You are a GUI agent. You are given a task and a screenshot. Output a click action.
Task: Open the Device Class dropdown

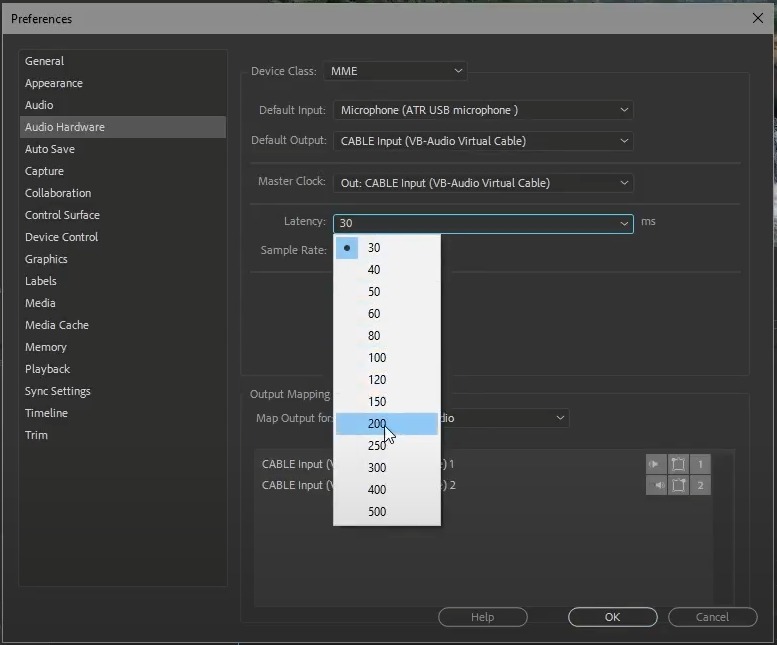(396, 71)
